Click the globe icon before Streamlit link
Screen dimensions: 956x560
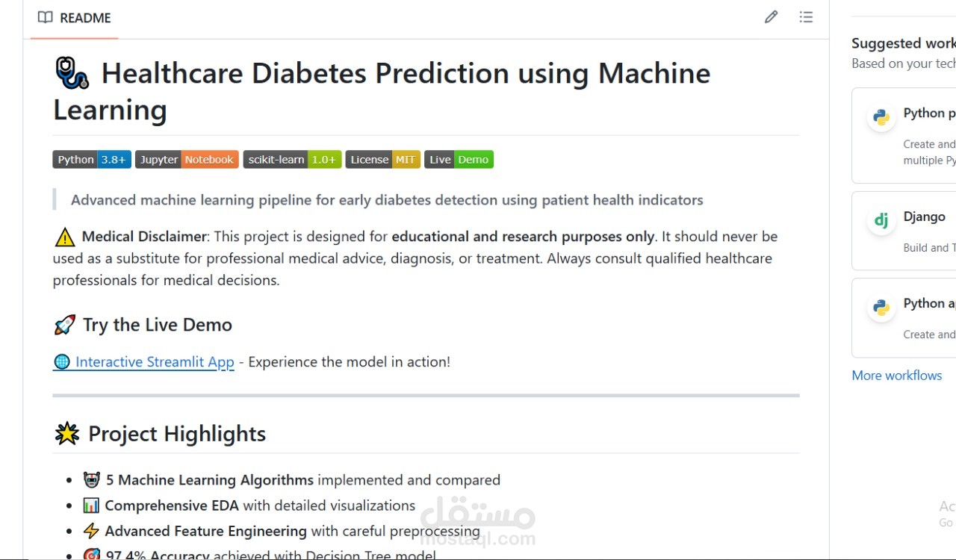61,362
